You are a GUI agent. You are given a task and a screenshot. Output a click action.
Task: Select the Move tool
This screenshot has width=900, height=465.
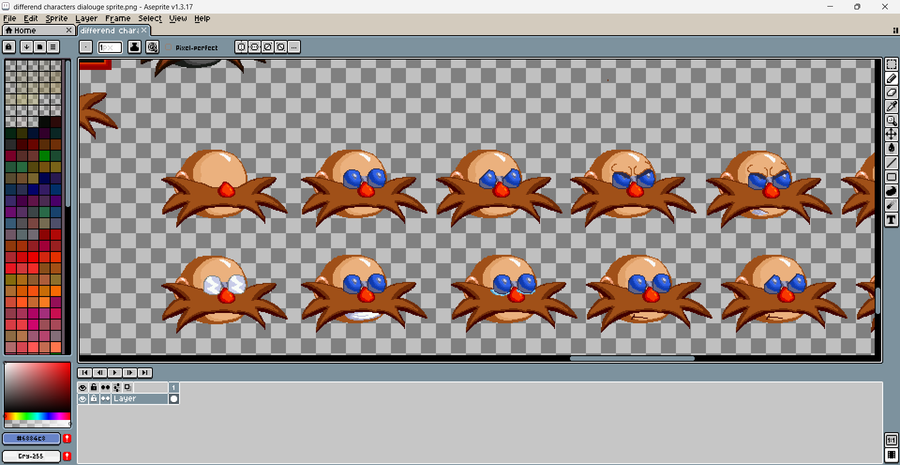pyautogui.click(x=891, y=134)
